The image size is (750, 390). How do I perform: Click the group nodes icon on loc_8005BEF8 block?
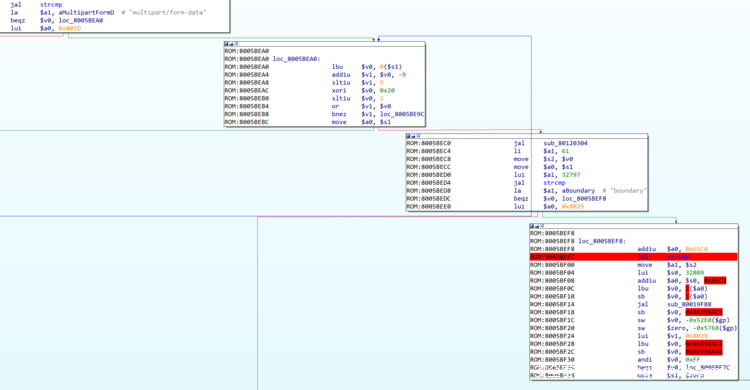click(x=542, y=226)
